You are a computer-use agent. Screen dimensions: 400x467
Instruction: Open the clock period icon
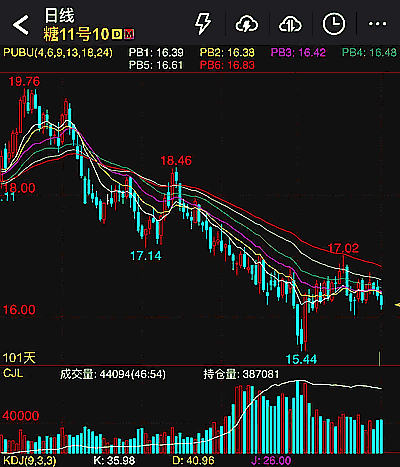pyautogui.click(x=334, y=24)
